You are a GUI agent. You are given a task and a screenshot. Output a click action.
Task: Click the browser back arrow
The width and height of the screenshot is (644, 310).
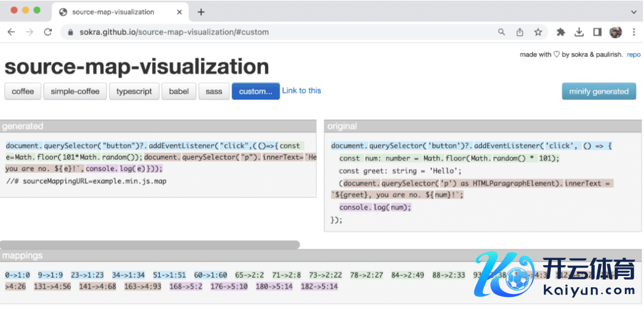(x=11, y=32)
